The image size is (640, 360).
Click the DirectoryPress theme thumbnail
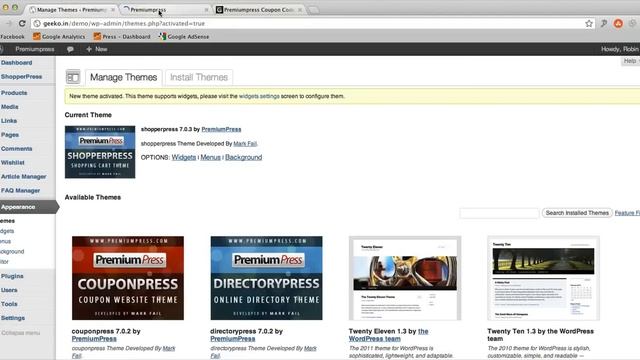coord(266,278)
